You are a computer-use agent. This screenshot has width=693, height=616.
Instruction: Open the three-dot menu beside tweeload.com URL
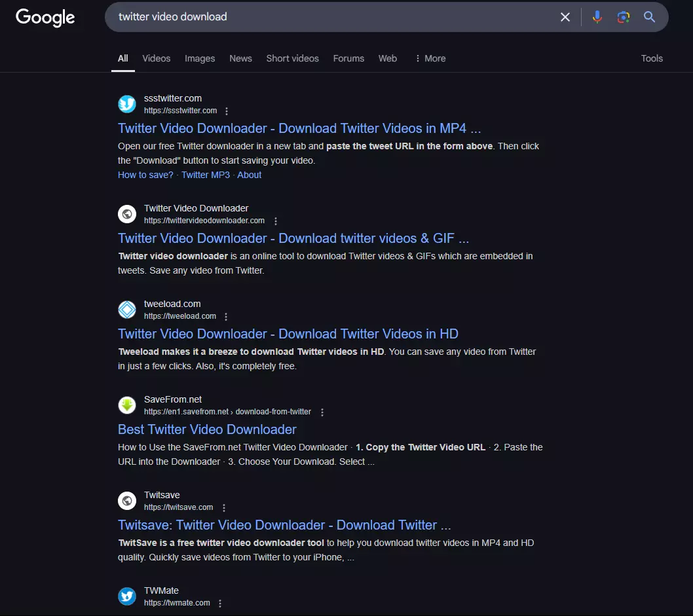click(x=226, y=317)
